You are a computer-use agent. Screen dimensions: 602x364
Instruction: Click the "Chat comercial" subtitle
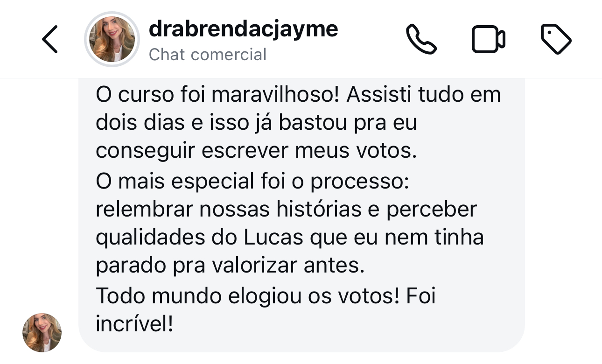(x=207, y=55)
